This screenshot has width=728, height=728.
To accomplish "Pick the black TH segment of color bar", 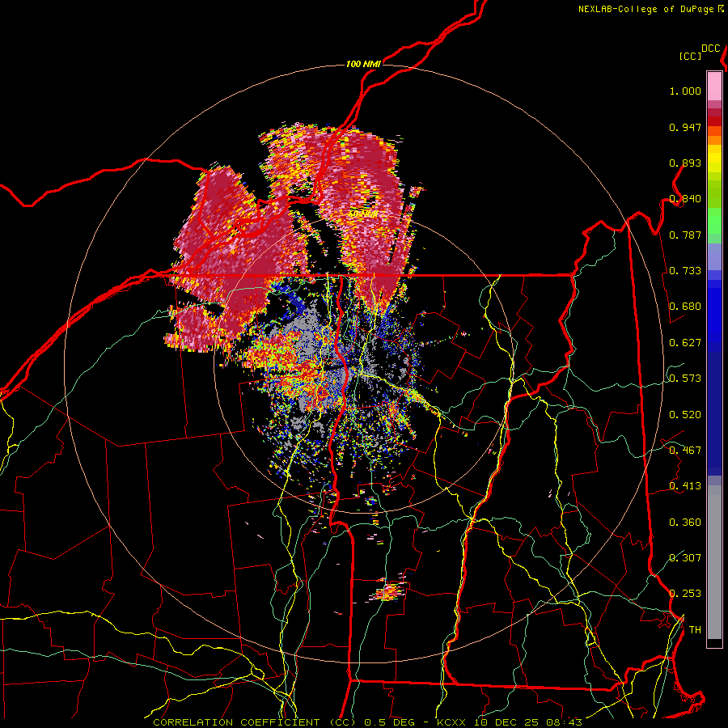I will coord(714,643).
